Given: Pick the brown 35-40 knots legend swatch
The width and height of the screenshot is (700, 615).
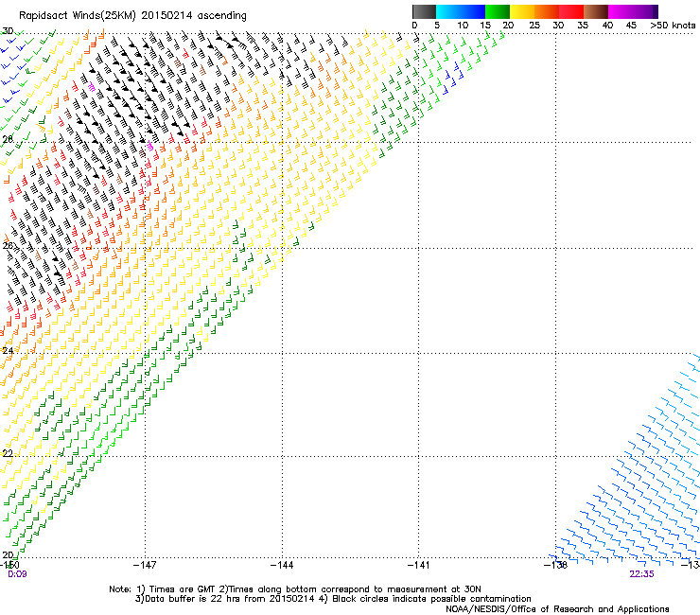Looking at the screenshot, I should (596, 11).
